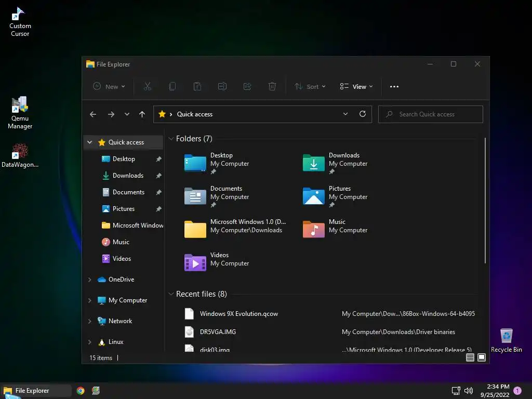Switch to large icons view in status bar
Image resolution: width=532 pixels, height=399 pixels.
[x=482, y=357]
